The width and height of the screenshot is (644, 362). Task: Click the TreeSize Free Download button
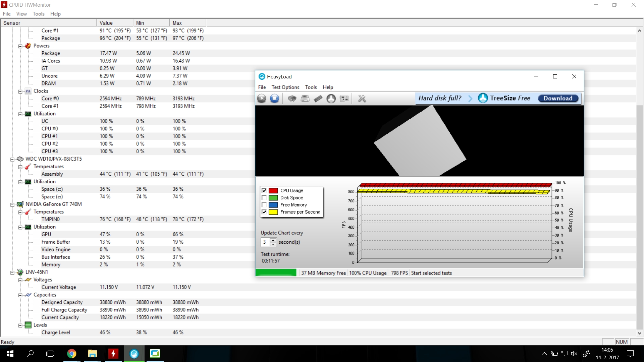tap(558, 98)
